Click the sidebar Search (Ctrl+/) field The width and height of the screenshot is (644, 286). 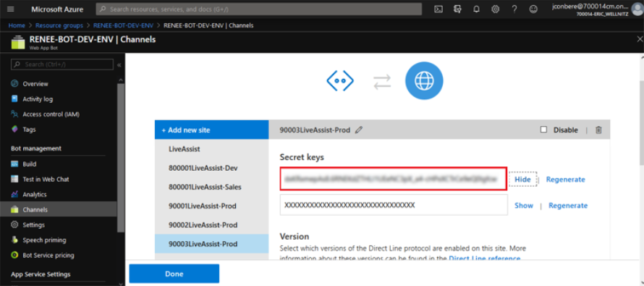click(62, 64)
